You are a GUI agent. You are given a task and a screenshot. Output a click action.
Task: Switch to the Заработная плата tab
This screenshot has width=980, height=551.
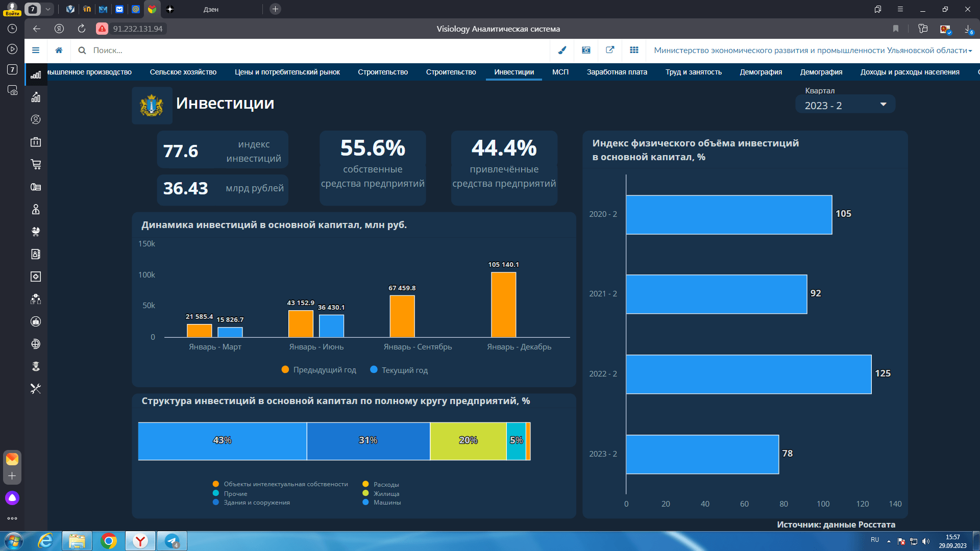[x=617, y=72]
